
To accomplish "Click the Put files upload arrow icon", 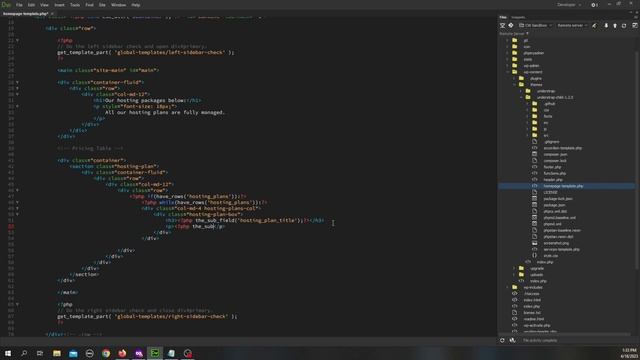I will tap(615, 25).
